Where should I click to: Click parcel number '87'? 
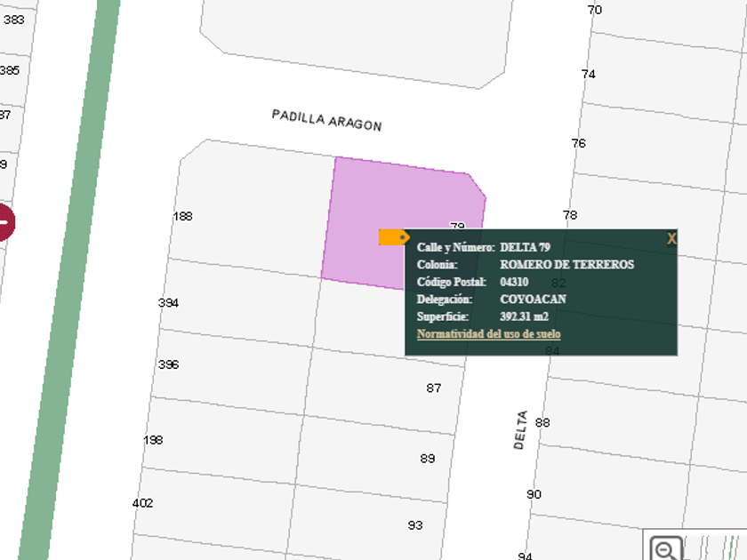434,388
